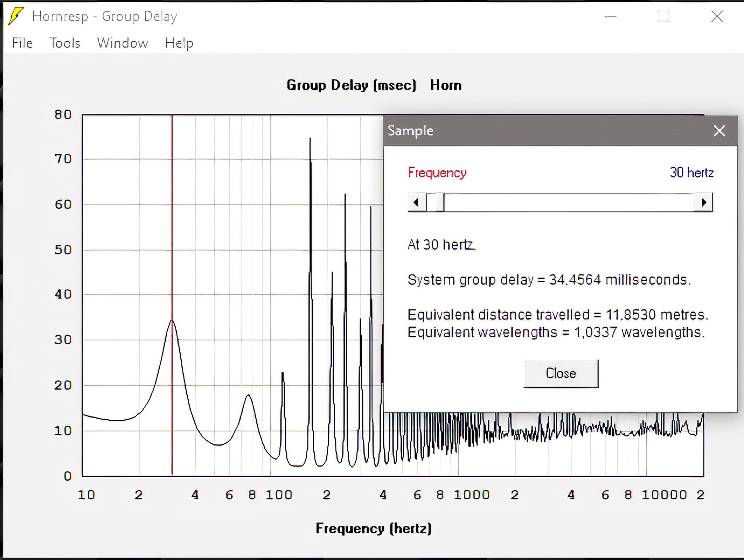
Task: Click the X-axis label 100
Action: [x=279, y=495]
